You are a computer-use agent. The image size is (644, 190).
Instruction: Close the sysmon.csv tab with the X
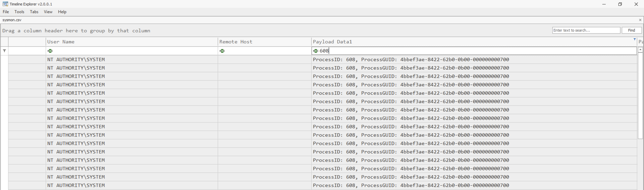640,20
